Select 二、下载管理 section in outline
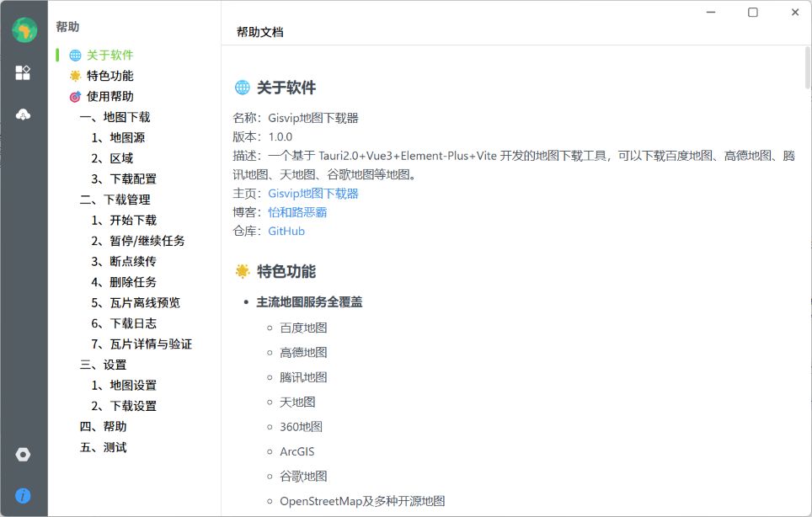812x517 pixels. 115,200
